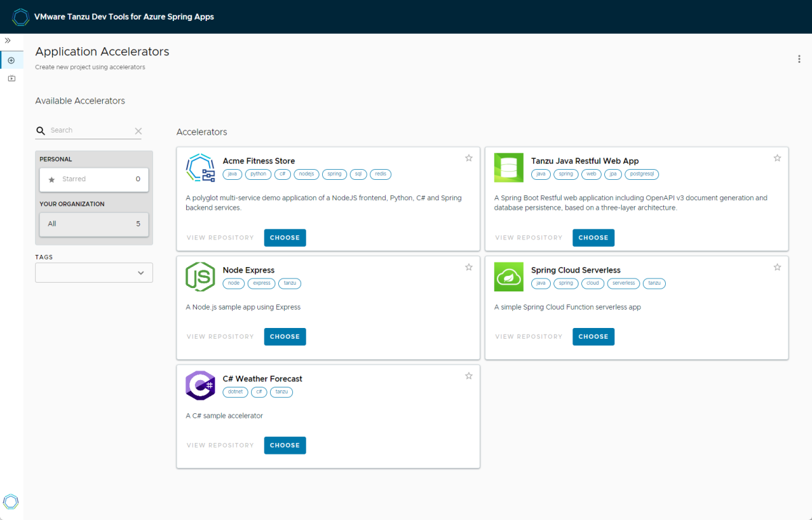Click the redis tag on Acme Fitness Store
This screenshot has height=520, width=812.
[x=380, y=174]
